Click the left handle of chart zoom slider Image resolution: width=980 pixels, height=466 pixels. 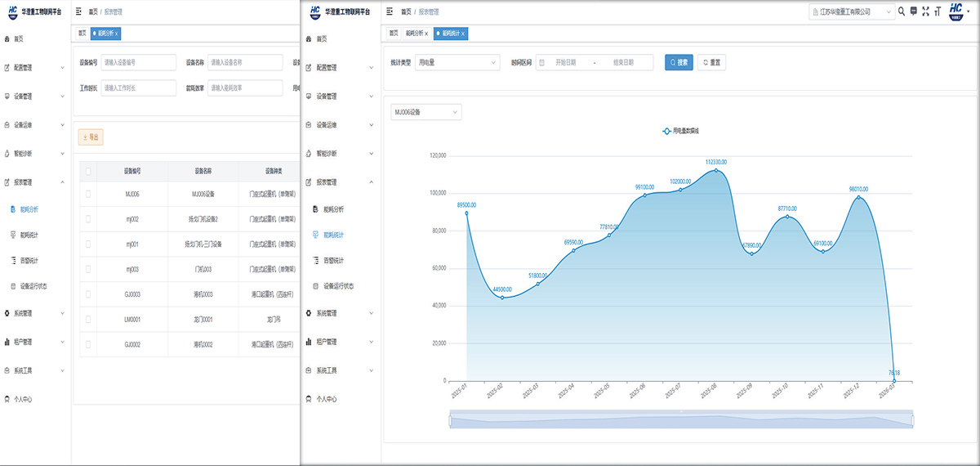450,419
